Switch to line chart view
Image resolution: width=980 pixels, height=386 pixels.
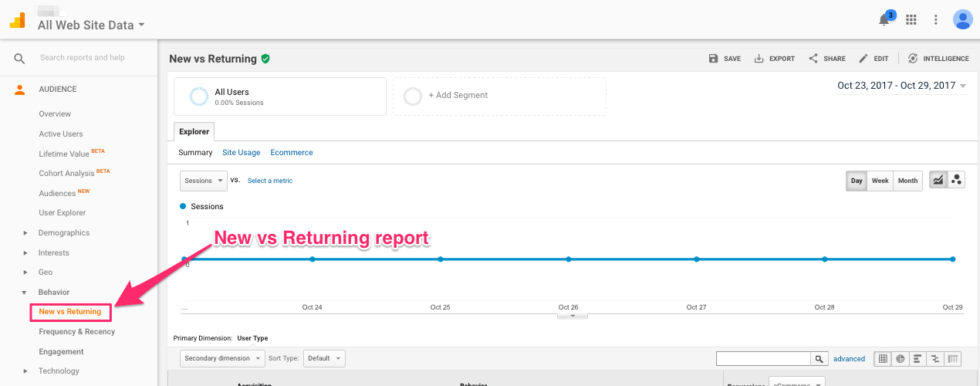click(938, 181)
